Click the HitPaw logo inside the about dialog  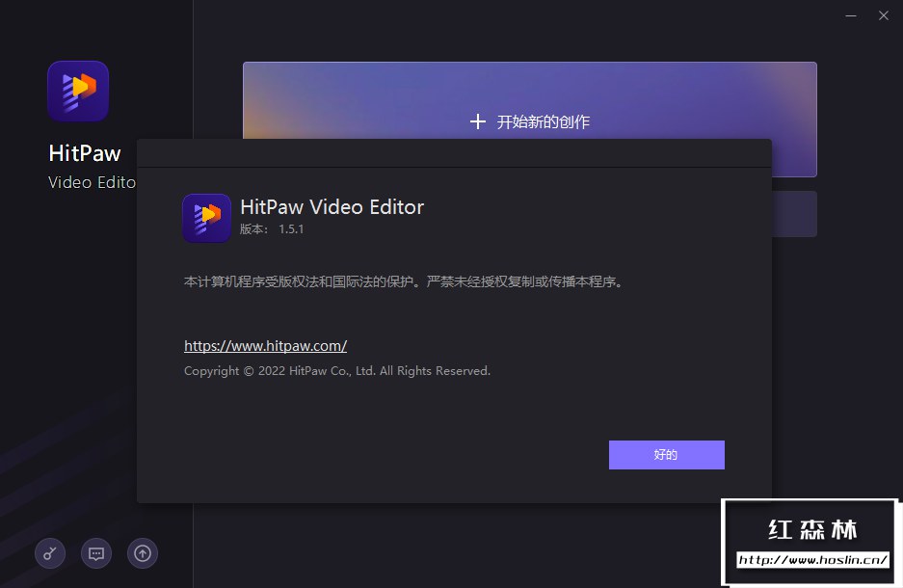[207, 218]
